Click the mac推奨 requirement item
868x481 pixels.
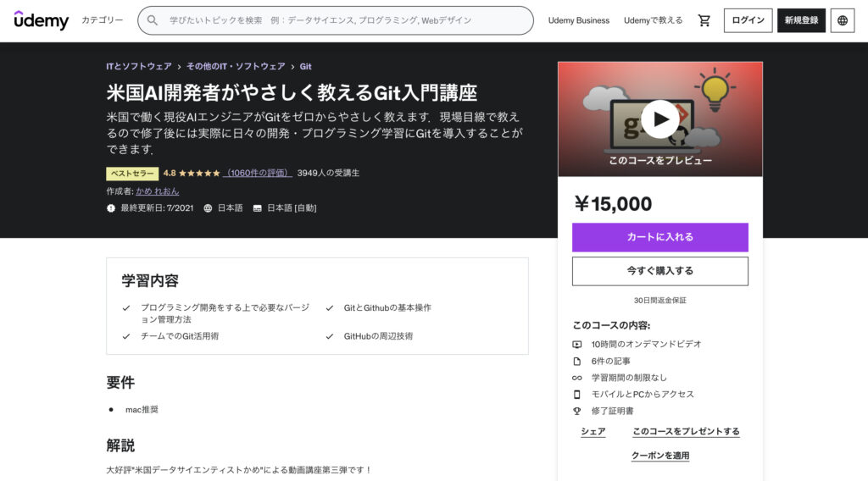click(x=142, y=410)
